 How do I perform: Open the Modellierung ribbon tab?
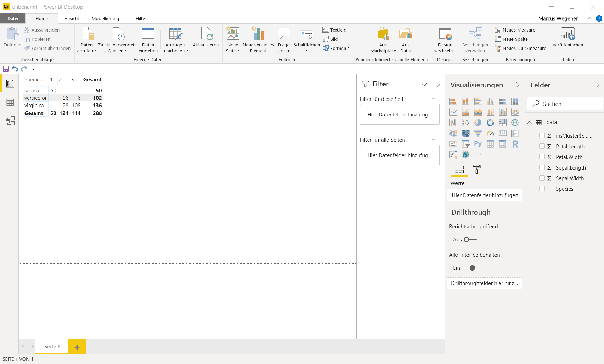pos(105,18)
